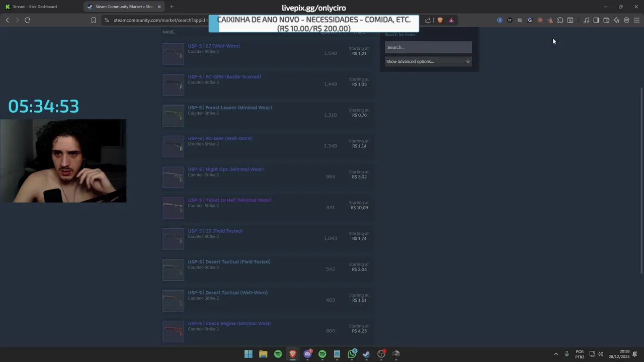Click thumbnail of Check Engine skin
This screenshot has height=362, width=644.
click(173, 331)
